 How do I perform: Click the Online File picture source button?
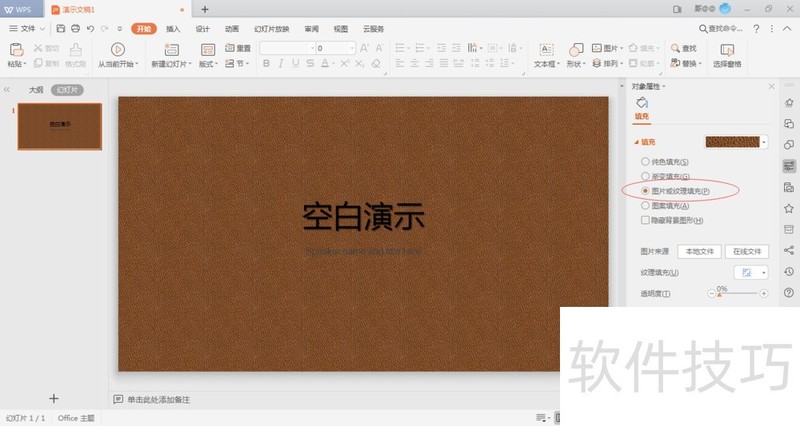747,251
